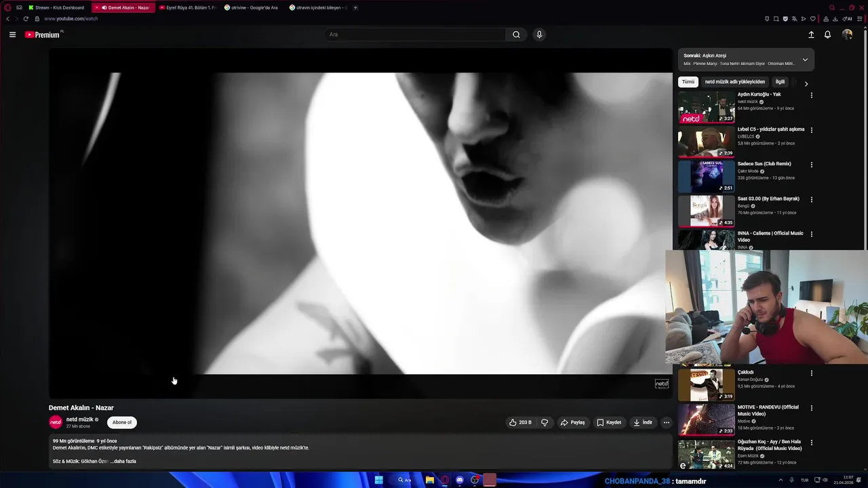Click the Abone ol subscribe button
This screenshot has height=488, width=868.
(x=122, y=422)
